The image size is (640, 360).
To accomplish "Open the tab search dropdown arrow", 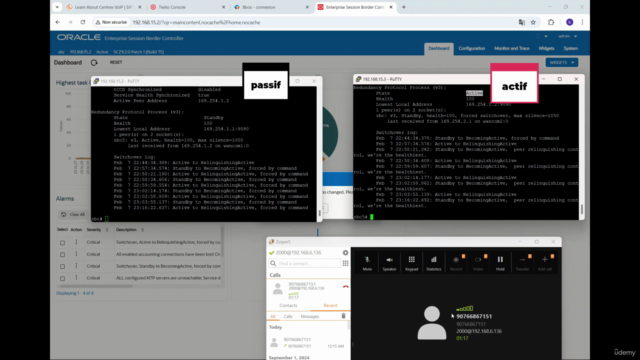I will [x=57, y=7].
